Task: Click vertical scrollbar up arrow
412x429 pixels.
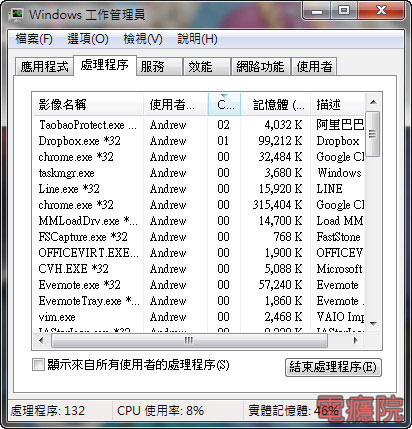Action: (x=373, y=102)
